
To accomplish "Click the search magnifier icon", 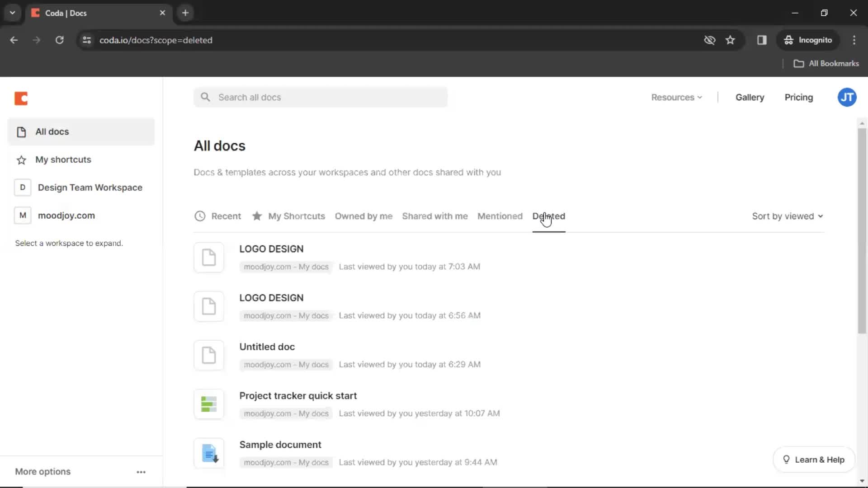I will click(x=206, y=97).
